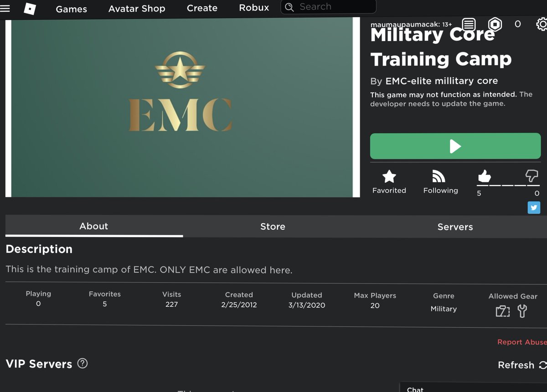Click the Max Players value 20

point(375,306)
